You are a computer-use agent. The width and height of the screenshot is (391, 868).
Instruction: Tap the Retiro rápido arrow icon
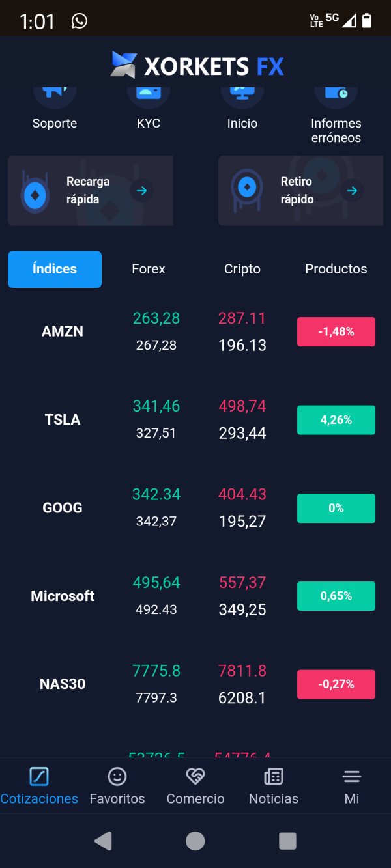pyautogui.click(x=352, y=191)
